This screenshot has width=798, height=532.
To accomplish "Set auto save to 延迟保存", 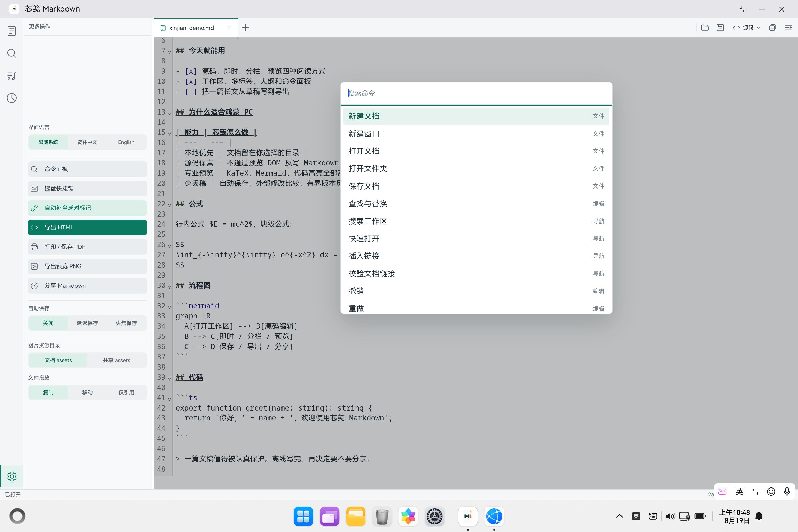I will pyautogui.click(x=87, y=323).
